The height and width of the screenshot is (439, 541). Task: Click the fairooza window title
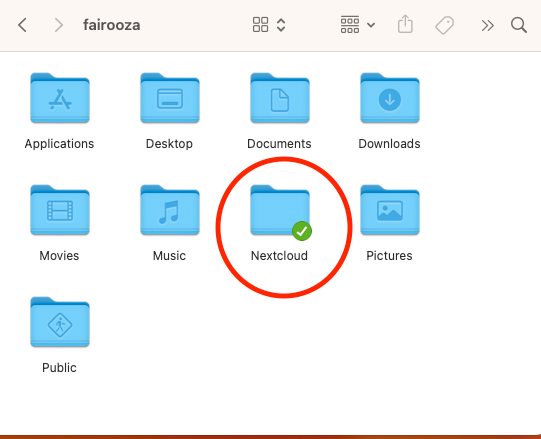(111, 25)
